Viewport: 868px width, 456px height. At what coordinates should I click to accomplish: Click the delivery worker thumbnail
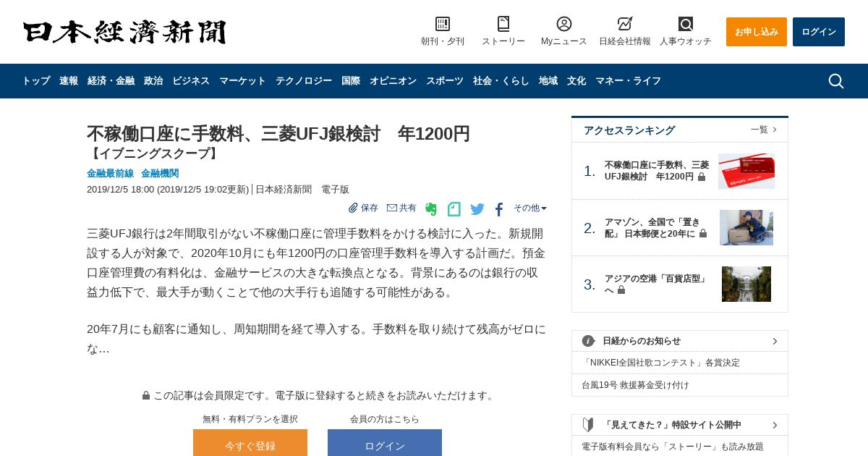[746, 228]
